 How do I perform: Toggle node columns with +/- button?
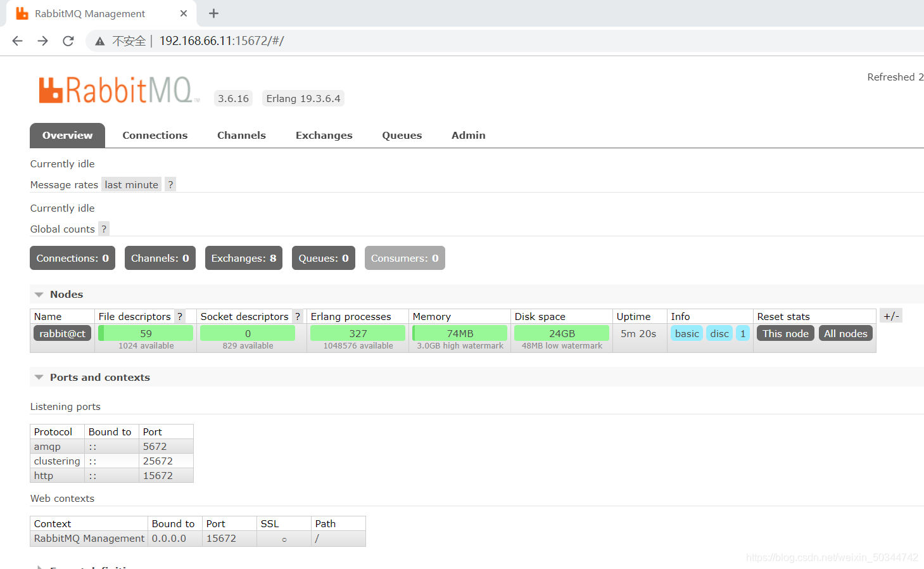[891, 316]
